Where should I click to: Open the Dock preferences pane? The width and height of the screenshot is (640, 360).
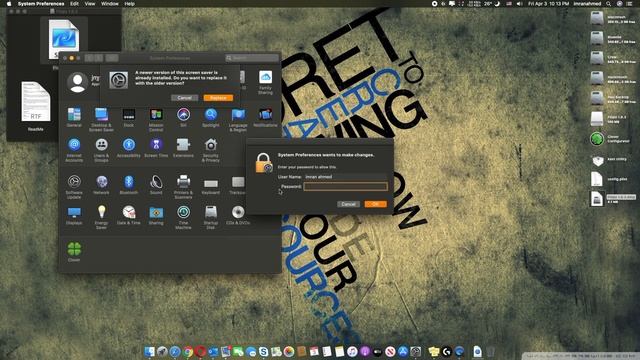129,118
